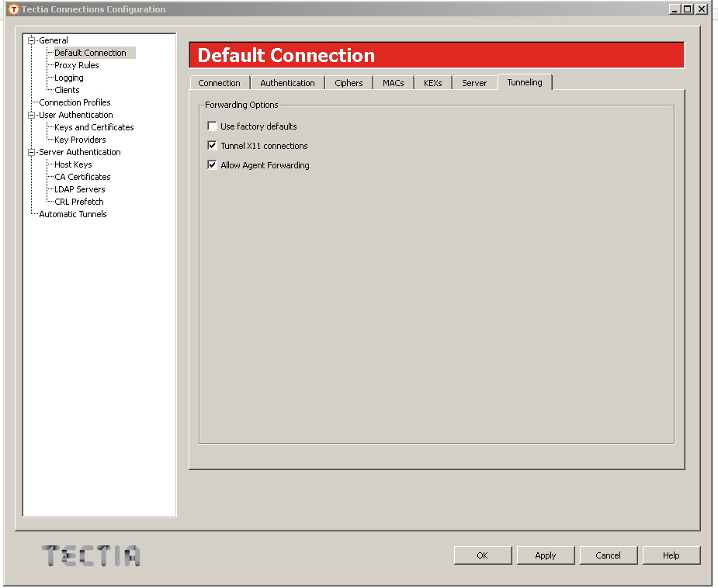This screenshot has height=588, width=718.
Task: Confirm settings with the OK button
Action: coord(483,555)
